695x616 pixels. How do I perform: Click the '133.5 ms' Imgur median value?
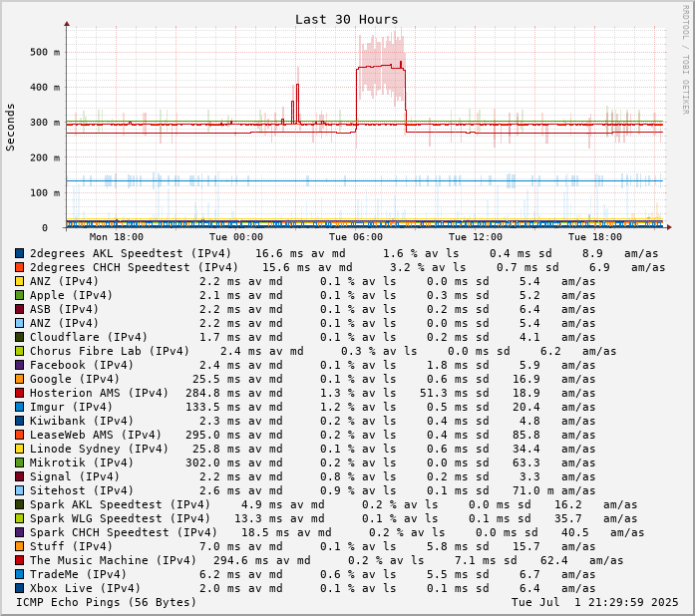212,407
